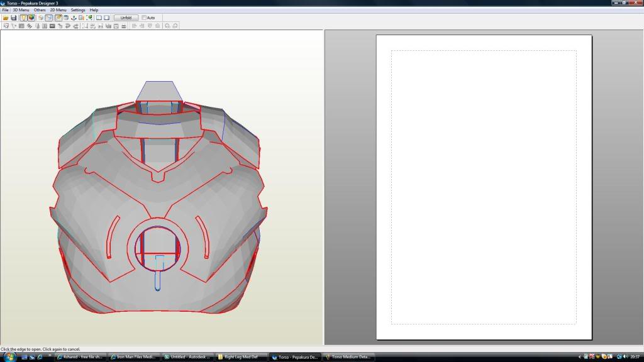
Task: Click the green shield icon in the top toolbar
Action: [x=89, y=18]
